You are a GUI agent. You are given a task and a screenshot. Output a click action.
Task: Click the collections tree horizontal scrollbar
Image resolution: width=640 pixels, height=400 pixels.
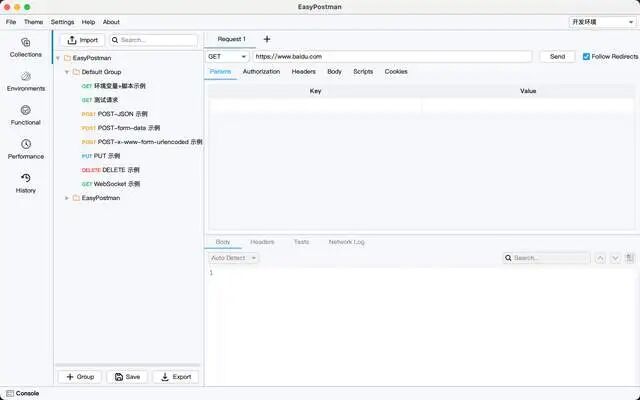click(x=127, y=366)
